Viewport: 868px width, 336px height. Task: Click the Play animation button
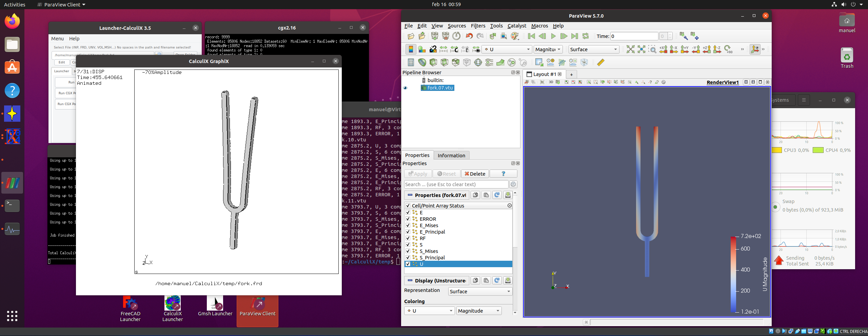tap(553, 36)
